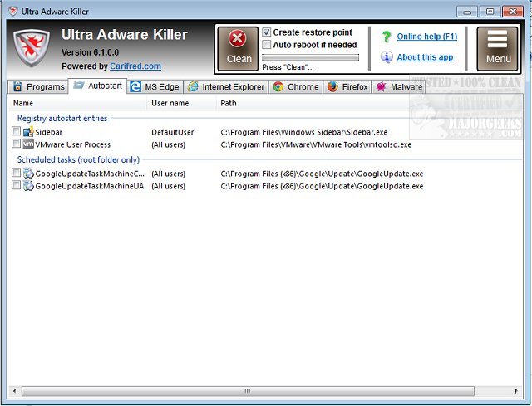Click the GoogleUpdateTaskMachineUA task icon
532x406 pixels.
pos(28,186)
